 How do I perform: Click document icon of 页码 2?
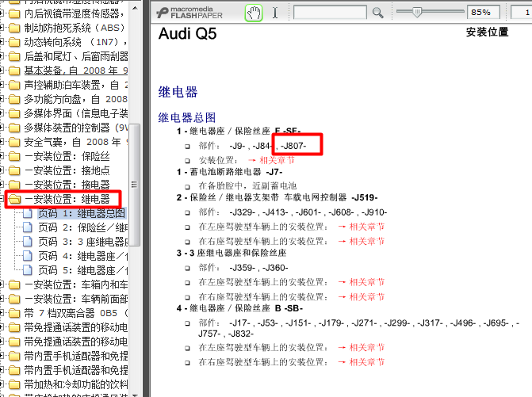28,227
